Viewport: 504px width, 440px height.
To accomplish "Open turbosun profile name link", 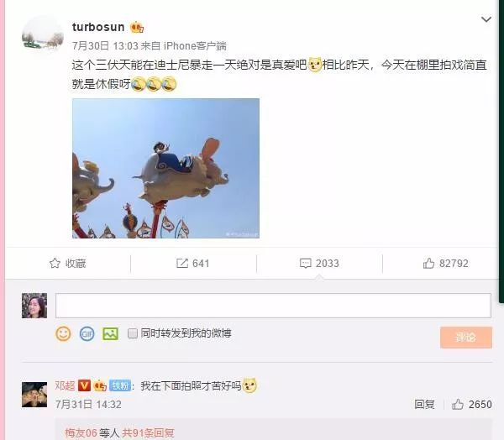I will (98, 27).
